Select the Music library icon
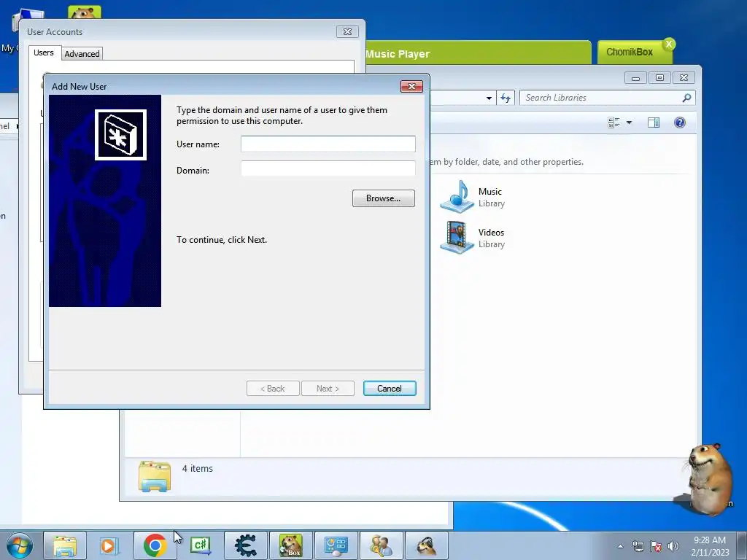 457,196
